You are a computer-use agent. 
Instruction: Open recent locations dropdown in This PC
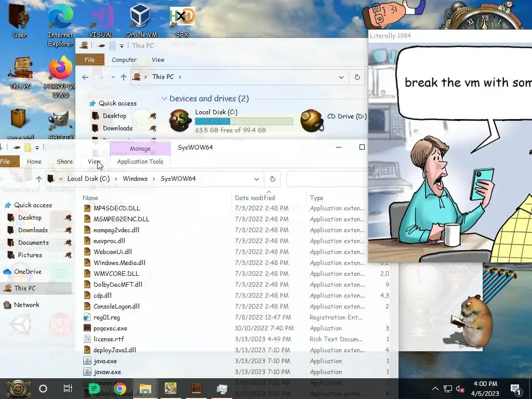point(113,77)
